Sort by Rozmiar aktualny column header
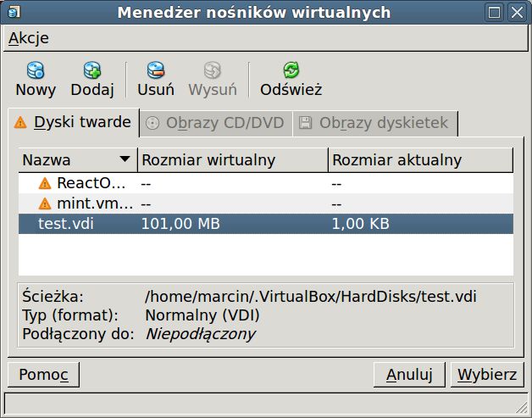 pyautogui.click(x=420, y=160)
